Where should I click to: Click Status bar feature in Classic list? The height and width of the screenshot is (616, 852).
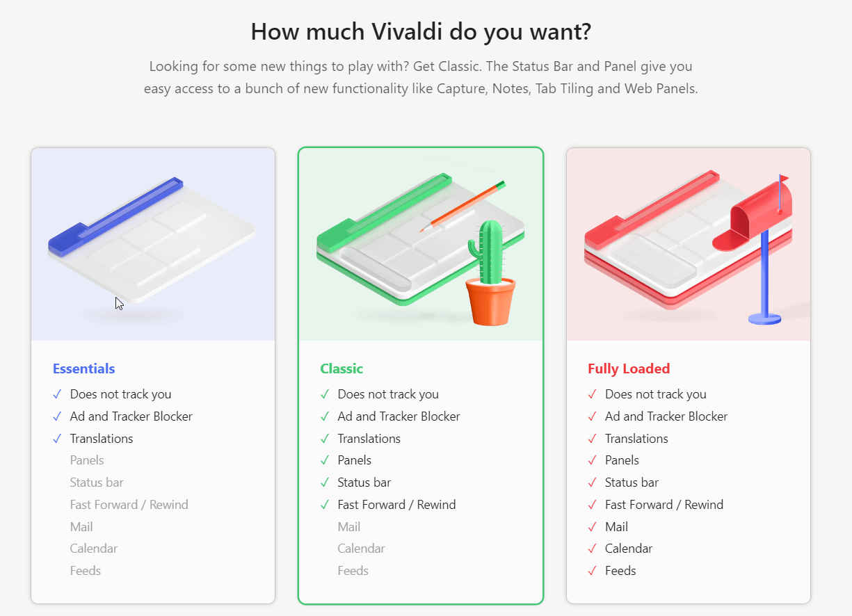coord(364,483)
